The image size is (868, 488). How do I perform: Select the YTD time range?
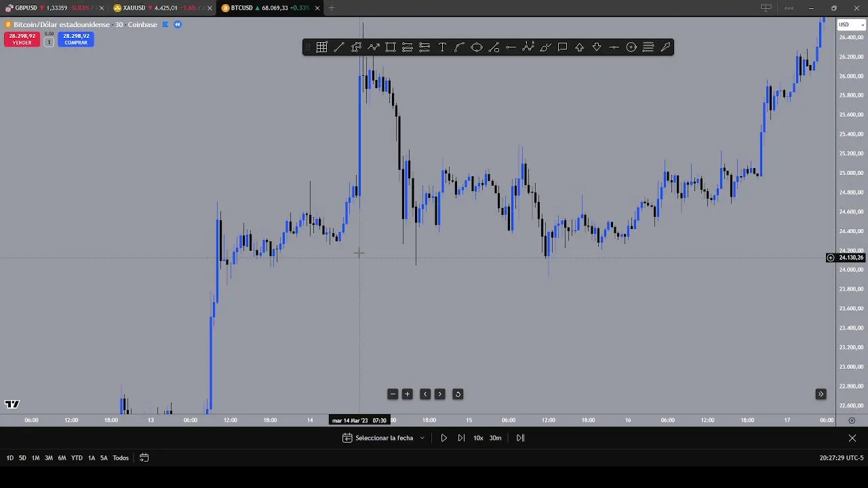(x=77, y=457)
